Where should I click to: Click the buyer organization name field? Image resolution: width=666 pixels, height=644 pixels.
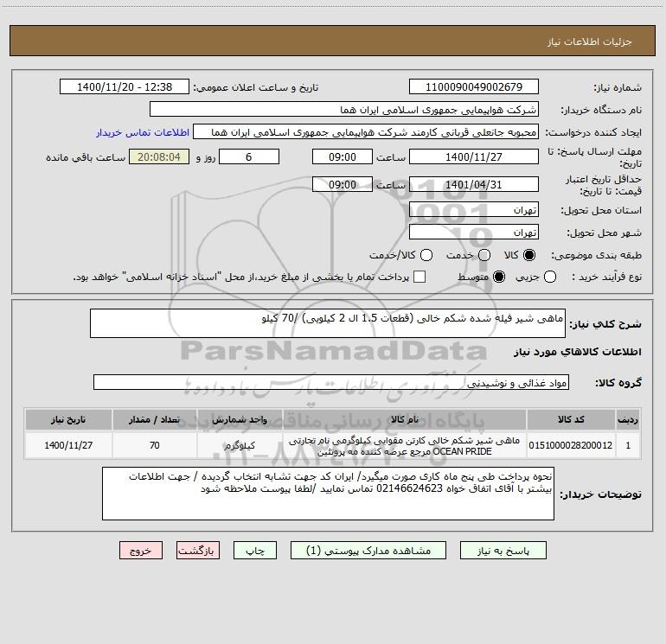click(344, 110)
